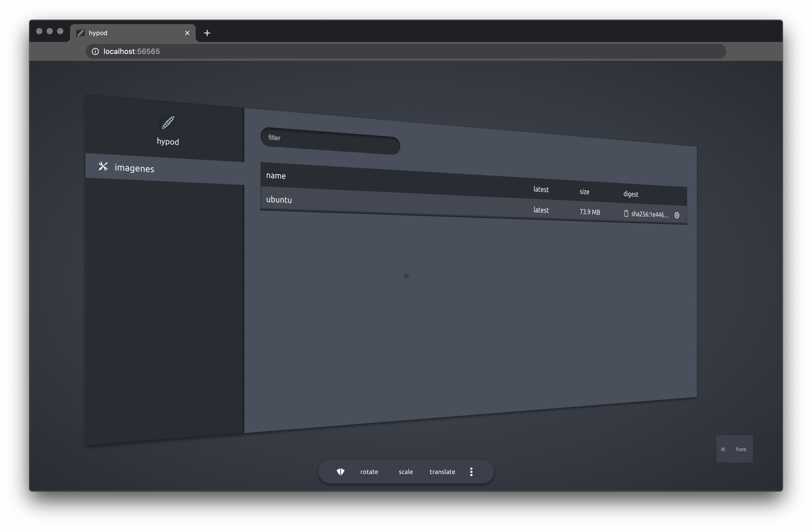Select the translate transform mode
This screenshot has height=530, width=812.
coord(442,472)
